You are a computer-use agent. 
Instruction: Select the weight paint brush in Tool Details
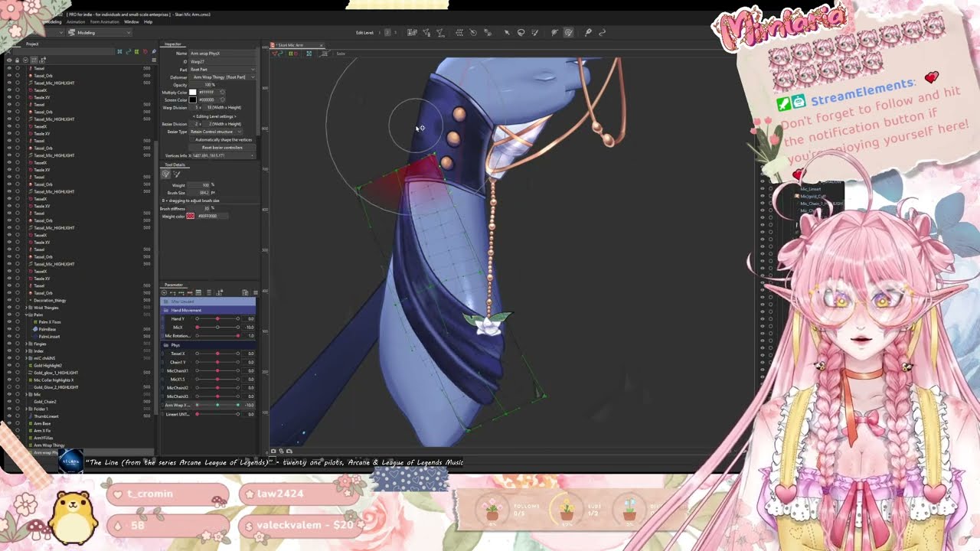tap(166, 174)
